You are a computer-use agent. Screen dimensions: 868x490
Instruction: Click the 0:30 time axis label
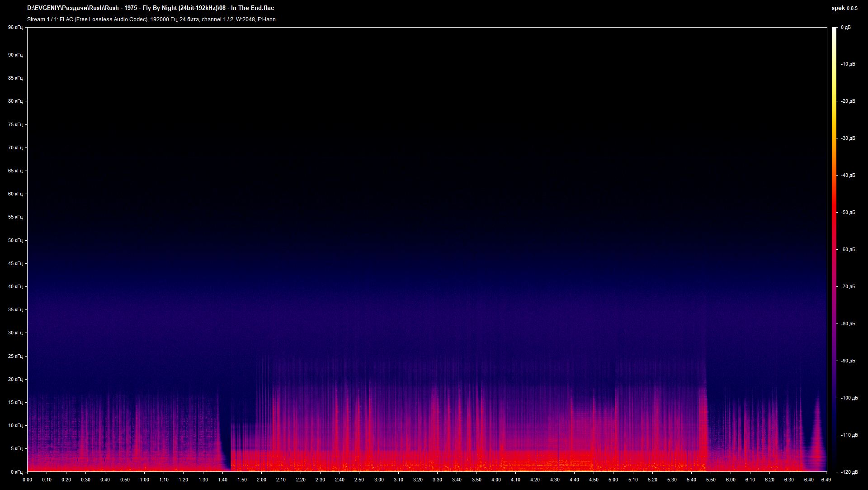click(86, 480)
